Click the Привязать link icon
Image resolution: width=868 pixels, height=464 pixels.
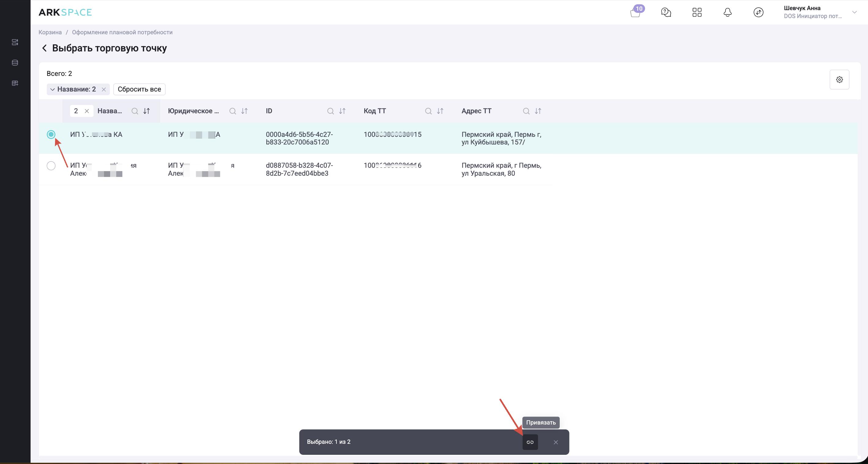530,442
